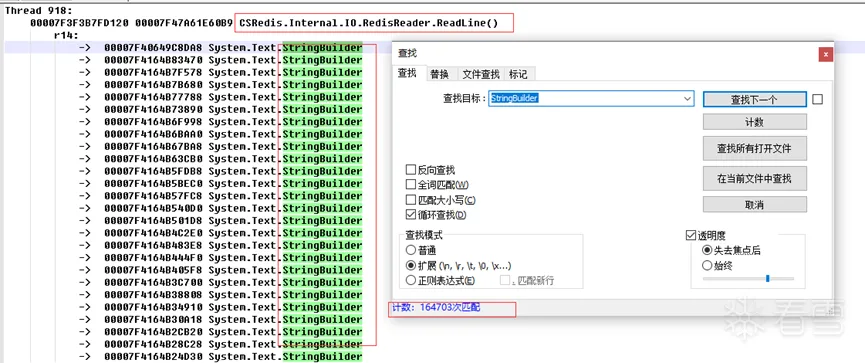Image resolution: width=865 pixels, height=363 pixels.
Task: Open the 标记 tab
Action: (518, 74)
